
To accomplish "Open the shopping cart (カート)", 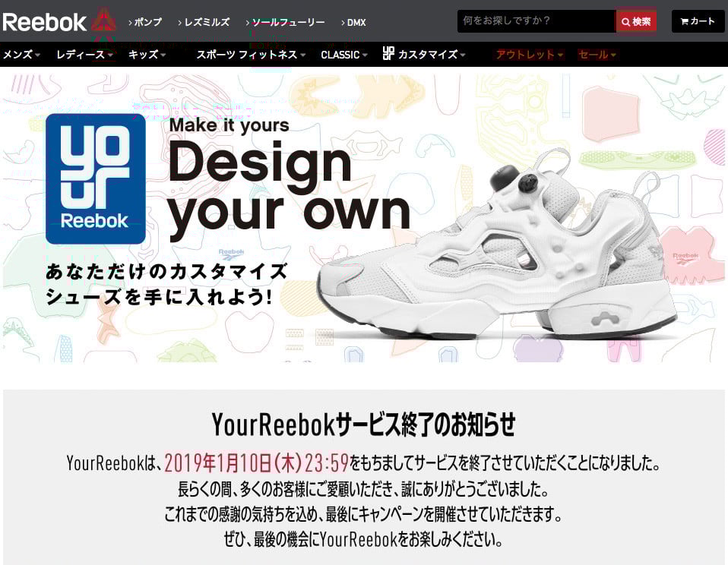I will pyautogui.click(x=698, y=21).
